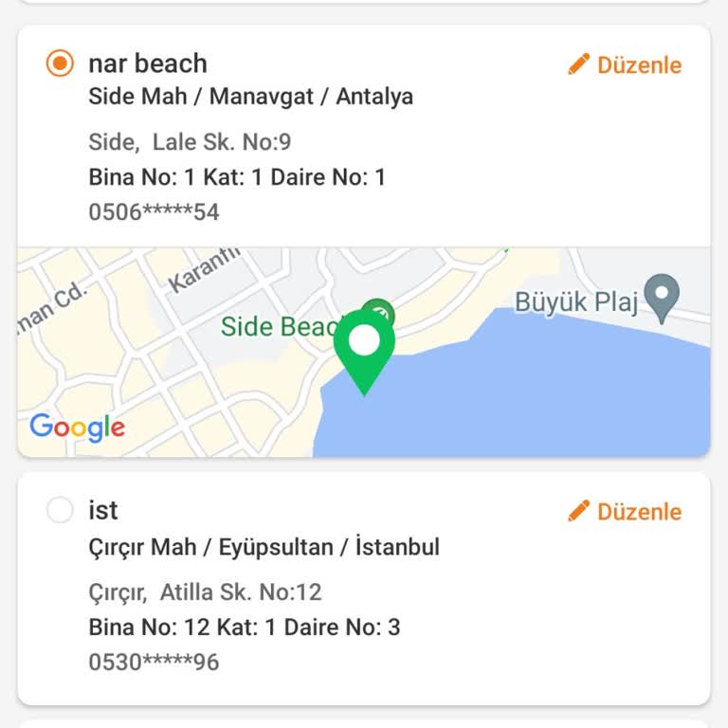Image resolution: width=728 pixels, height=728 pixels.
Task: Tap Çırçır Mah / Eyüpsultan / İstanbul text
Action: [x=264, y=547]
